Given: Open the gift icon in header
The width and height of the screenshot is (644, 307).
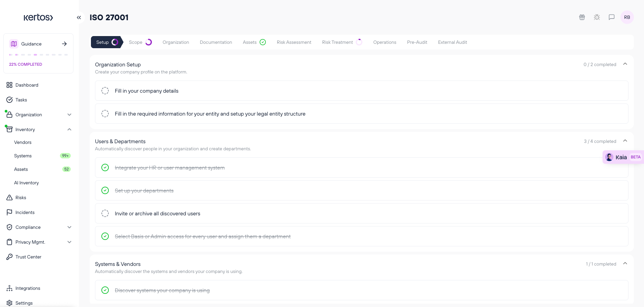Looking at the screenshot, I should tap(582, 17).
